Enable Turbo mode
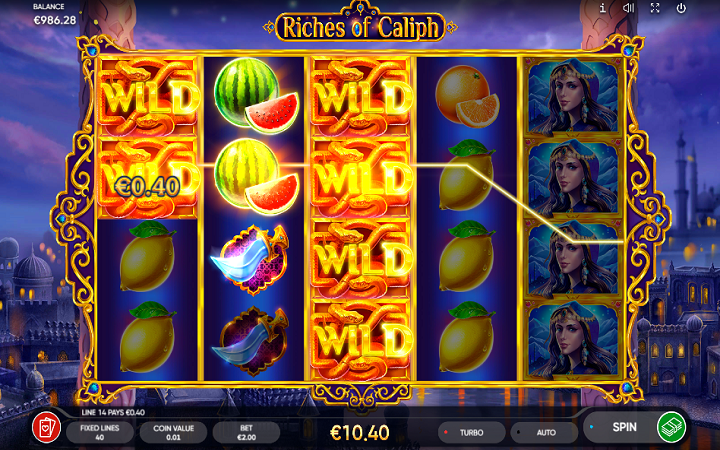The height and width of the screenshot is (450, 720). coord(472,433)
